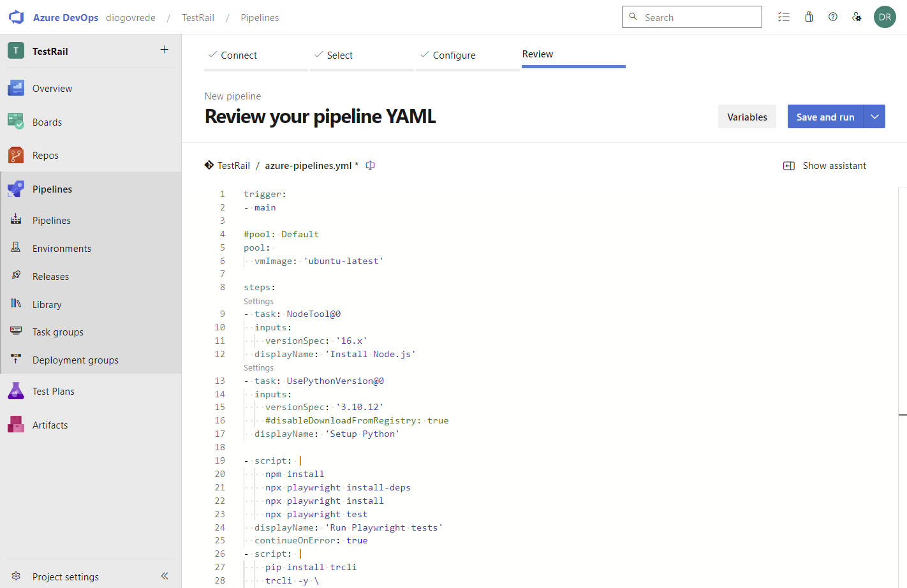
Task: Click in the Search input field
Action: [x=698, y=17]
